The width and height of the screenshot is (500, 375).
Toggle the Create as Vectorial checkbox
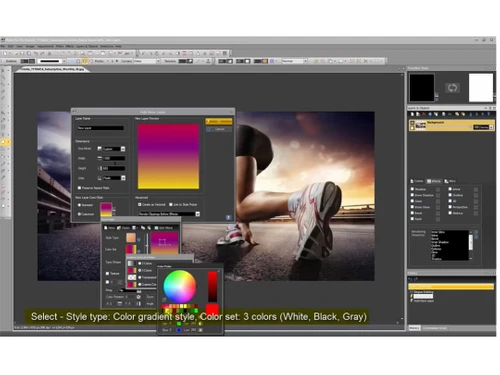point(140,204)
